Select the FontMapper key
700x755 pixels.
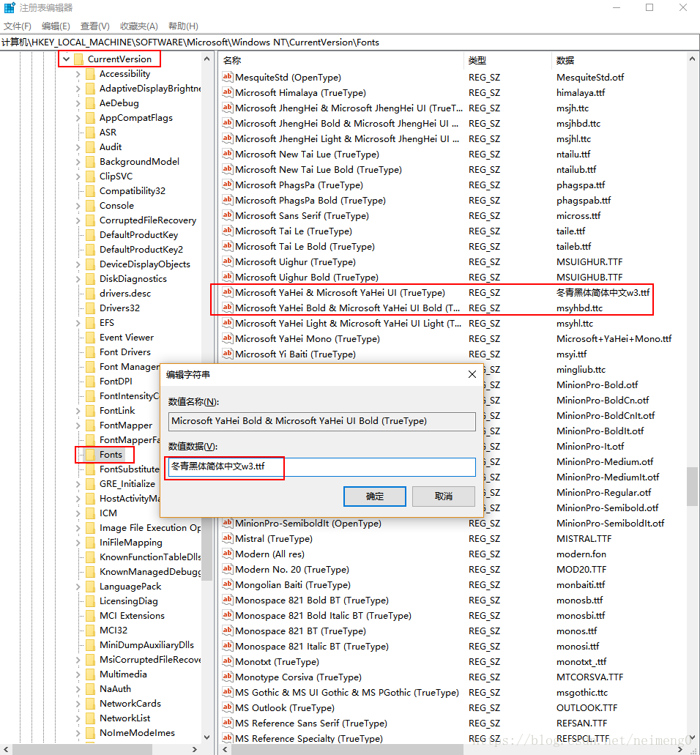126,425
